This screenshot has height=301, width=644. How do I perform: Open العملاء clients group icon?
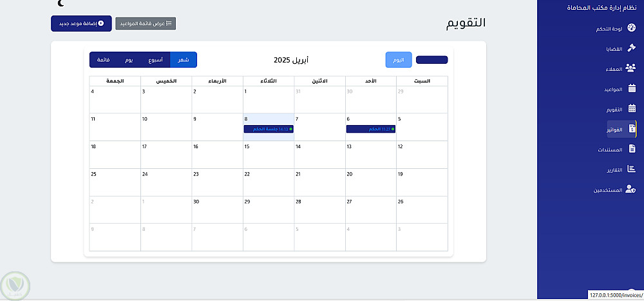631,69
